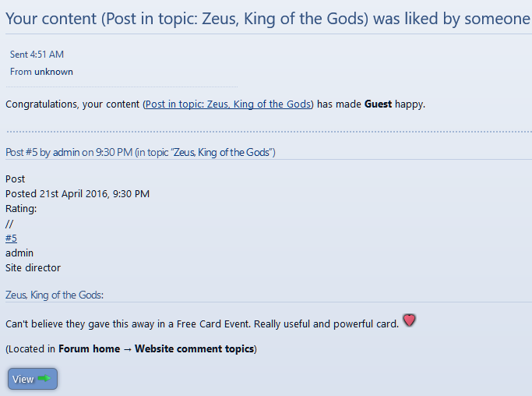The width and height of the screenshot is (532, 396).
Task: Click the "Congratulations, your content" sentence start
Action: tap(72, 104)
